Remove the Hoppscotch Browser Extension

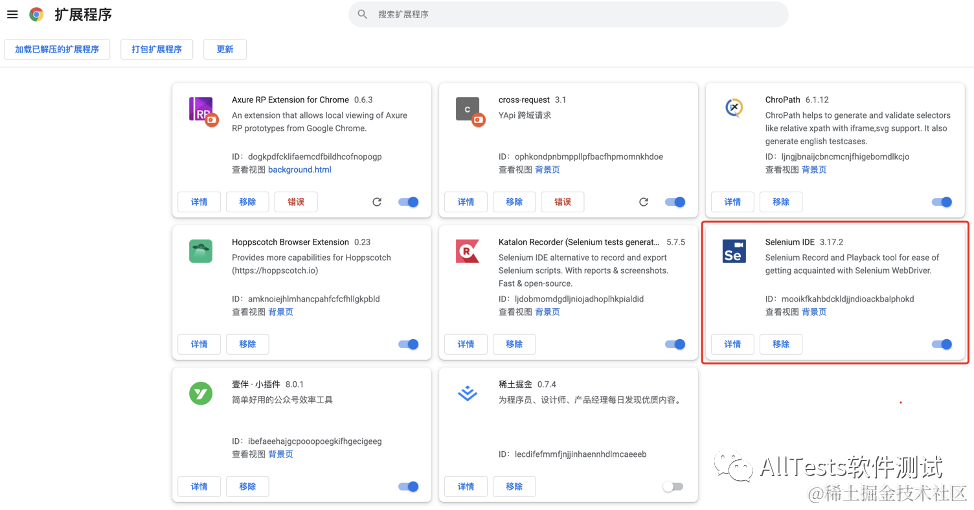[x=247, y=344]
